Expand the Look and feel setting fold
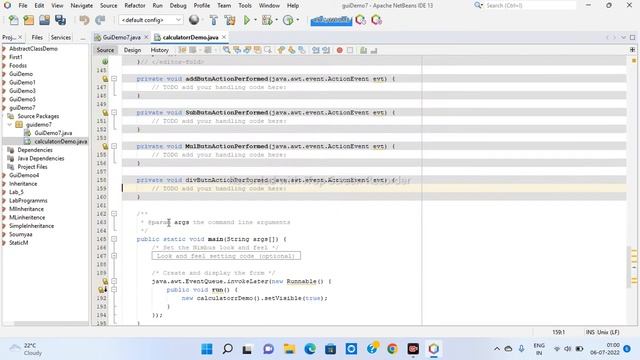 (114, 256)
